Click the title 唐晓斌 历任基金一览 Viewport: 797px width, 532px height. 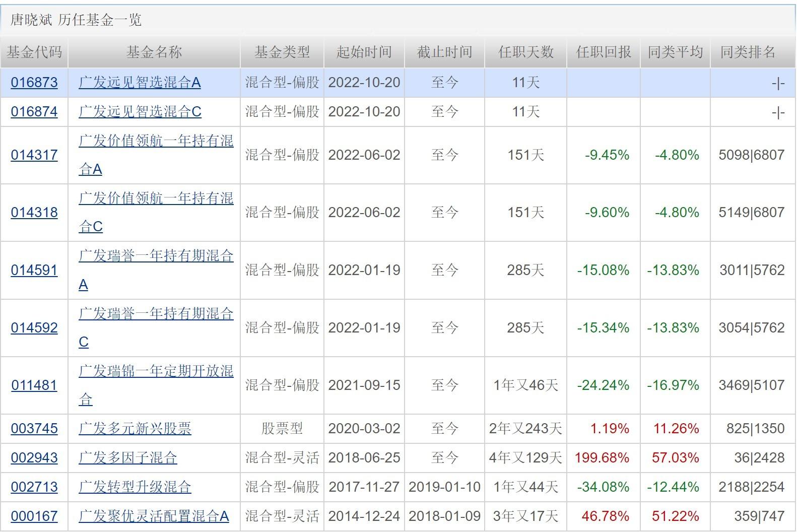click(x=76, y=20)
